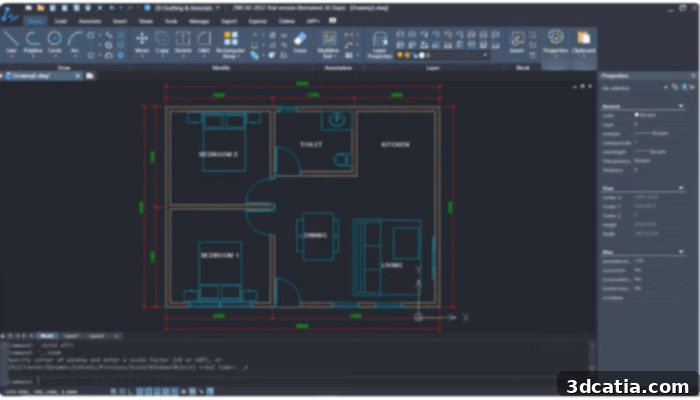Toggle layer on/off bulb in layer combo

coord(400,55)
